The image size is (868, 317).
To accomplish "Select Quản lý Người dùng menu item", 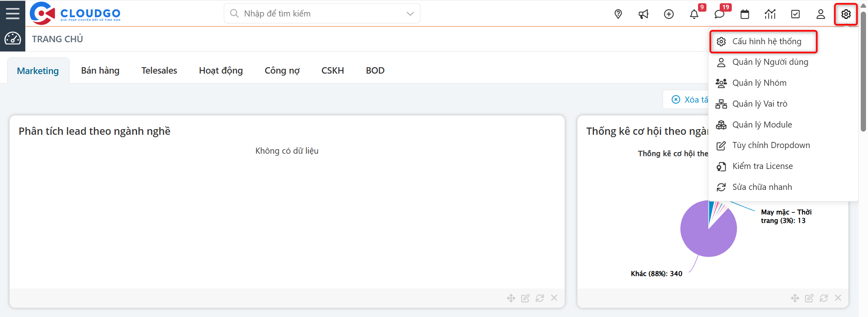I will click(770, 62).
